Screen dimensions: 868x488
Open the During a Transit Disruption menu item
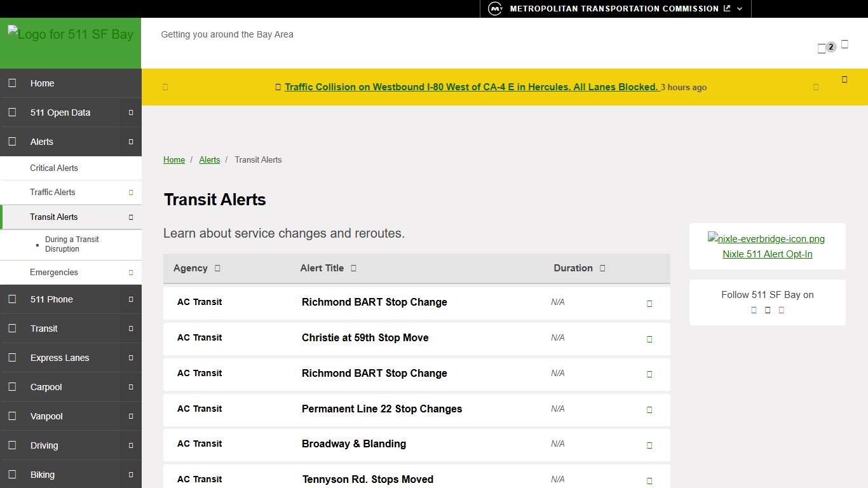coord(72,245)
